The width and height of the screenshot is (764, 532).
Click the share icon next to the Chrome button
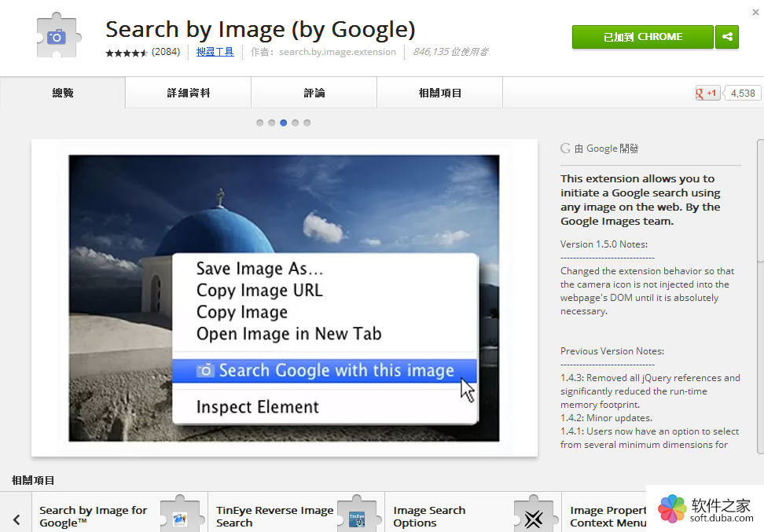[x=727, y=36]
